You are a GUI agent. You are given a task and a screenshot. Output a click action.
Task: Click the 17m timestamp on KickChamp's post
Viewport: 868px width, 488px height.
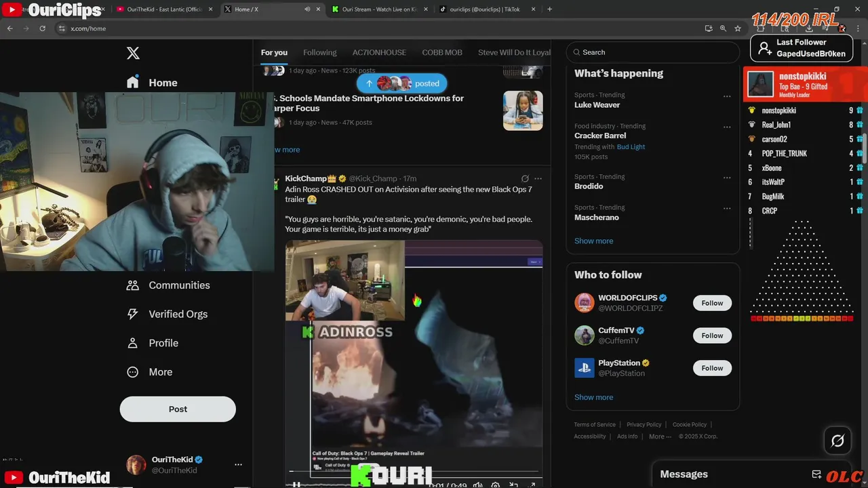[410, 179]
